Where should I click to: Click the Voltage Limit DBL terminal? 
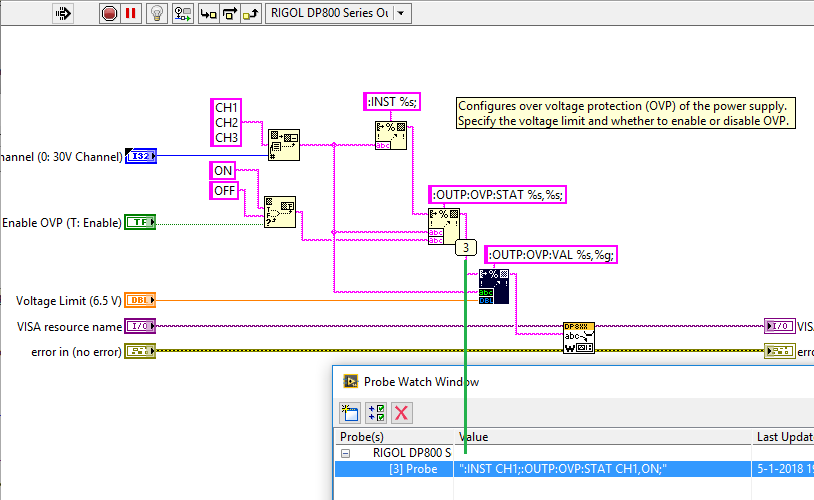click(140, 300)
